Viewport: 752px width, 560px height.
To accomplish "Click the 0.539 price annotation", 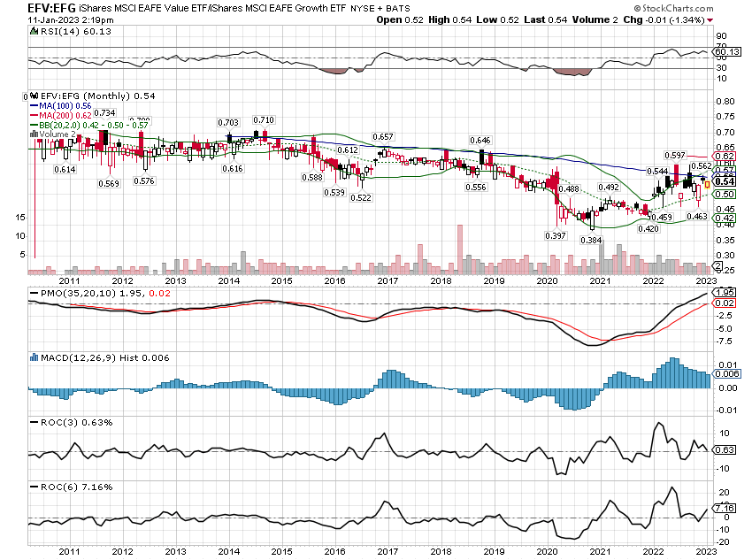I will (334, 192).
